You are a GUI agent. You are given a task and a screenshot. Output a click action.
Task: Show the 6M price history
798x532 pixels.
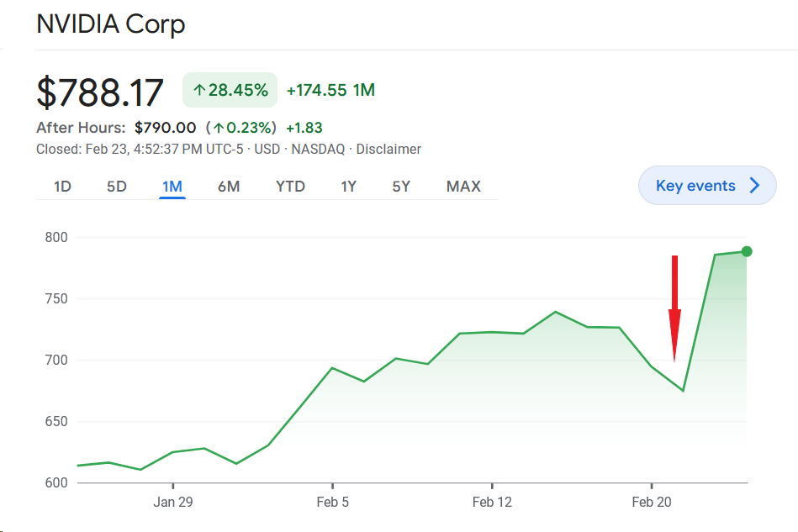[229, 187]
